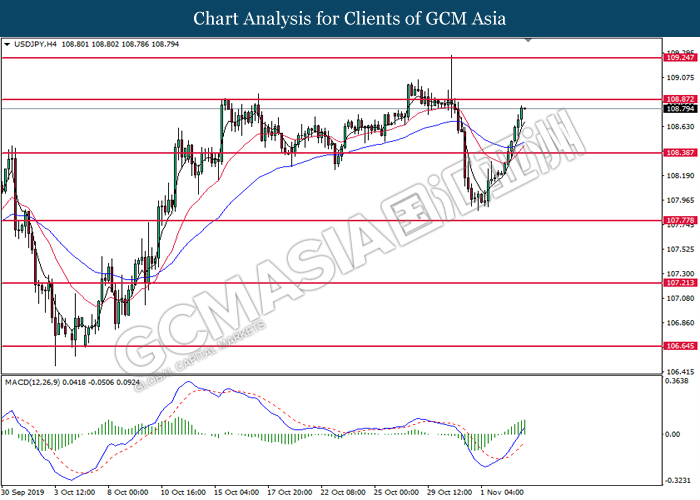Click the 8 Oct 00:00 time label

pos(128,492)
